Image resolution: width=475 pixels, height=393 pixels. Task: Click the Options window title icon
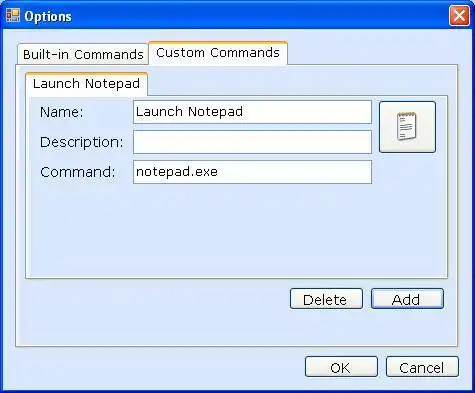(x=13, y=16)
